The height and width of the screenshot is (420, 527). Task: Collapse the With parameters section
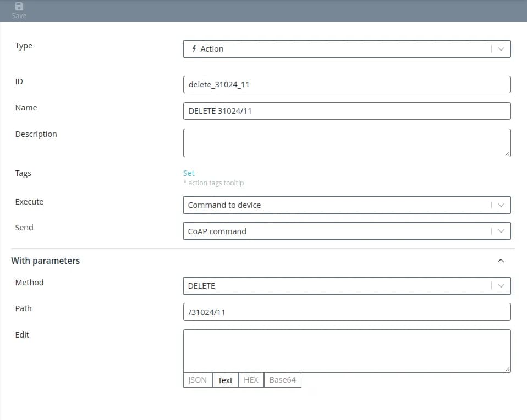click(501, 261)
